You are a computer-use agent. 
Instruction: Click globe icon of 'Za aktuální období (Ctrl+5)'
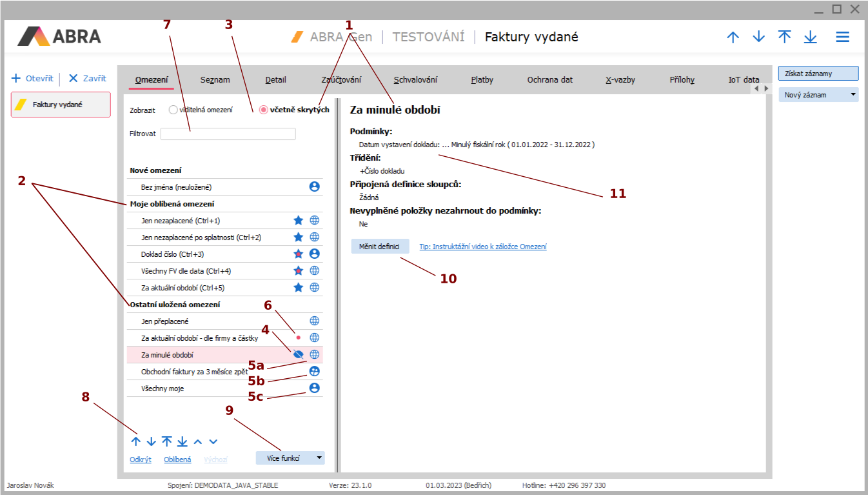click(315, 287)
